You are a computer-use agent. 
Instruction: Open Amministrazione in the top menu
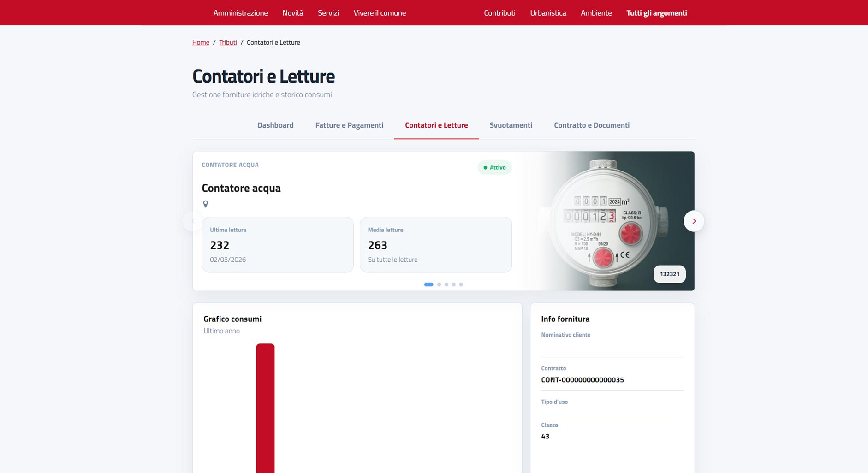[x=240, y=13]
